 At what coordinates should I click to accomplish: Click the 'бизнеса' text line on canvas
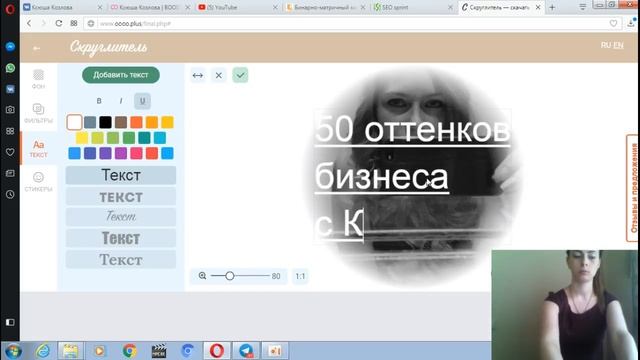point(382,177)
